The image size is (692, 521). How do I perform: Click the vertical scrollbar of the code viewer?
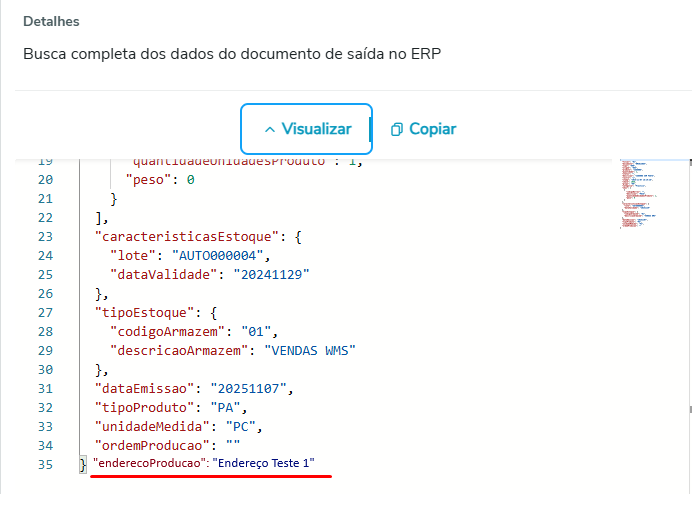[x=690, y=287]
